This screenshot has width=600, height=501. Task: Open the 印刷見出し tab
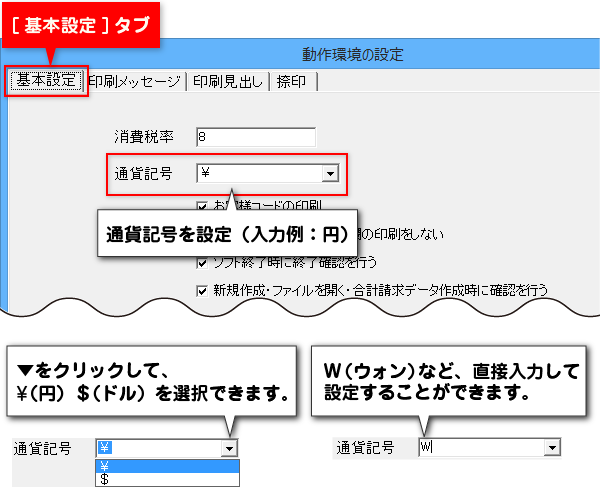point(228,82)
